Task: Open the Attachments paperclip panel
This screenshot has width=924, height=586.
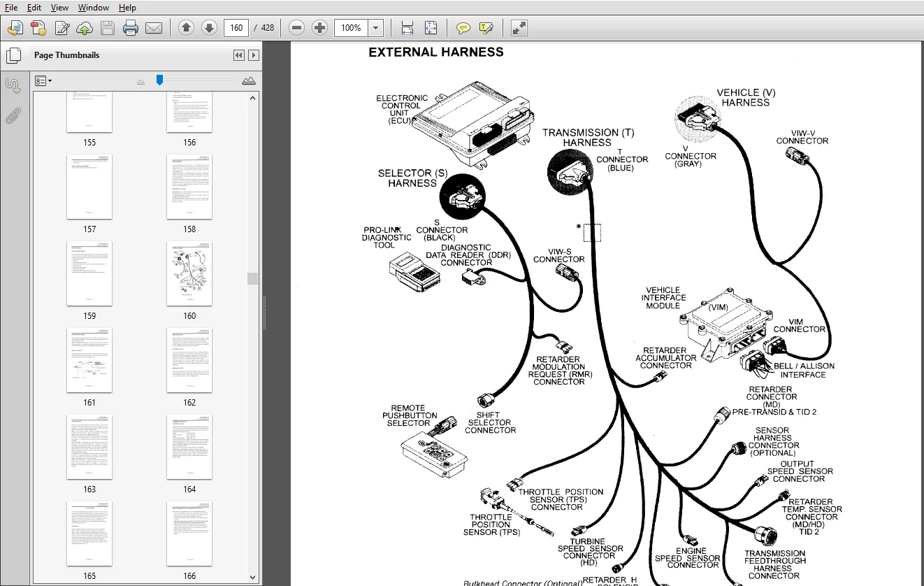Action: [x=13, y=116]
